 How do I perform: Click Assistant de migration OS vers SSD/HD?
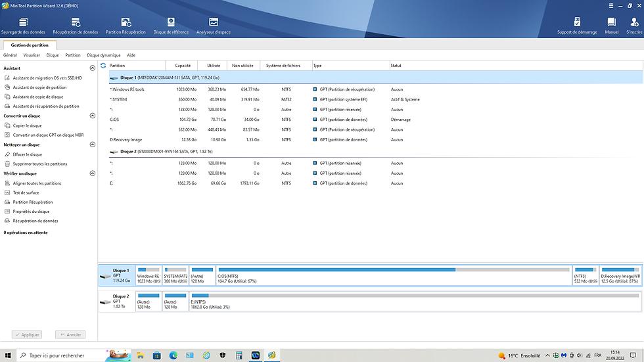tap(47, 78)
